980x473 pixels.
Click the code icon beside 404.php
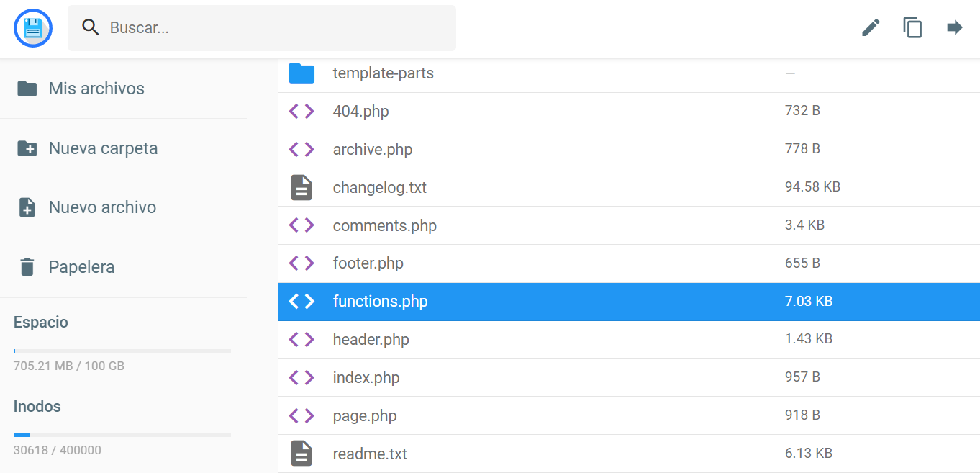[x=301, y=111]
